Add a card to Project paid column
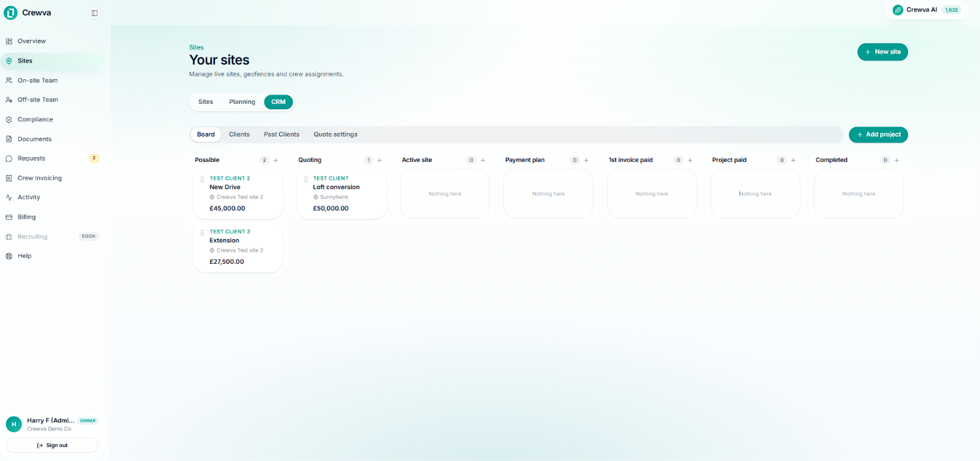 (794, 161)
